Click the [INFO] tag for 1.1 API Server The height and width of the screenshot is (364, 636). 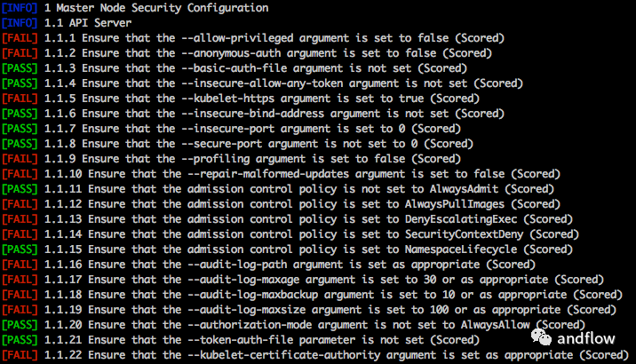point(20,23)
